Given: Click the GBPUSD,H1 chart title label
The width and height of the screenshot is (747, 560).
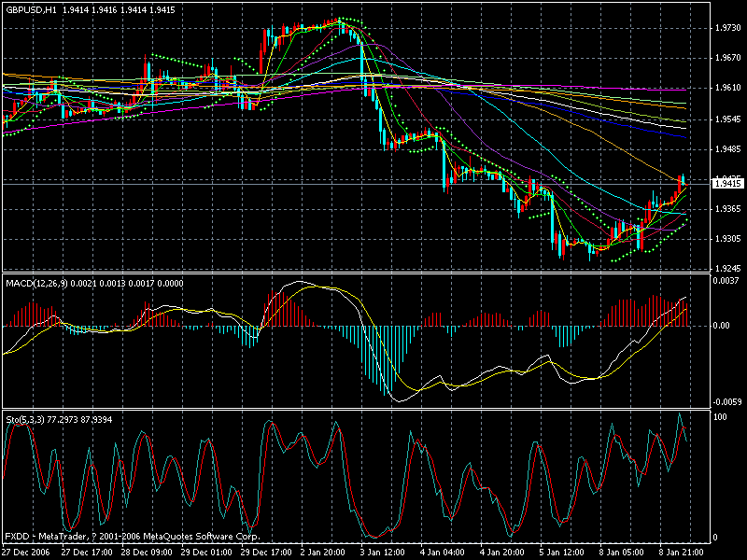Looking at the screenshot, I should pyautogui.click(x=30, y=7).
